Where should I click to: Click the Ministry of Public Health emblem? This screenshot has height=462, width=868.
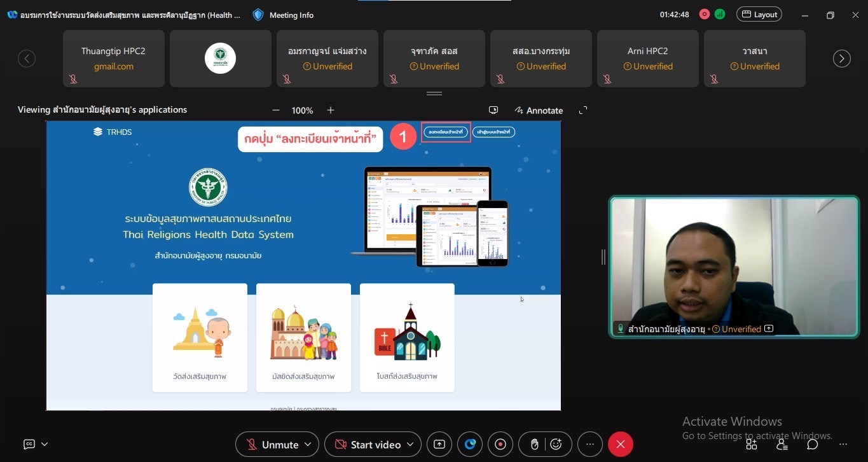[208, 187]
